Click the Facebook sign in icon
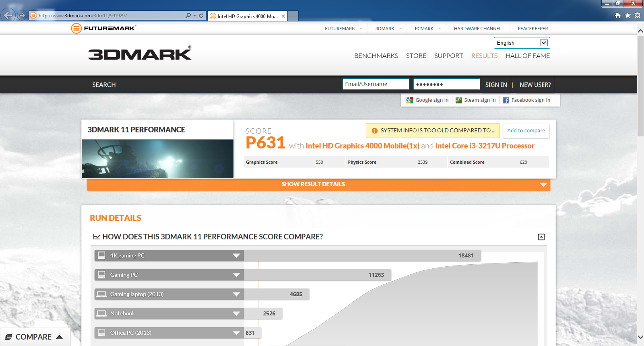 (x=506, y=100)
